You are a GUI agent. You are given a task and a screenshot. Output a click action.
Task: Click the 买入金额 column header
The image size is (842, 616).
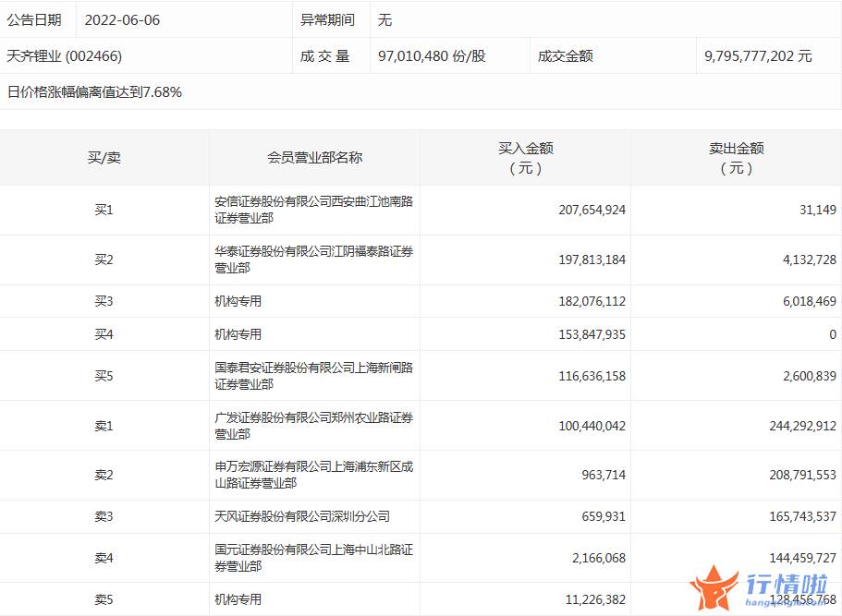point(526,158)
